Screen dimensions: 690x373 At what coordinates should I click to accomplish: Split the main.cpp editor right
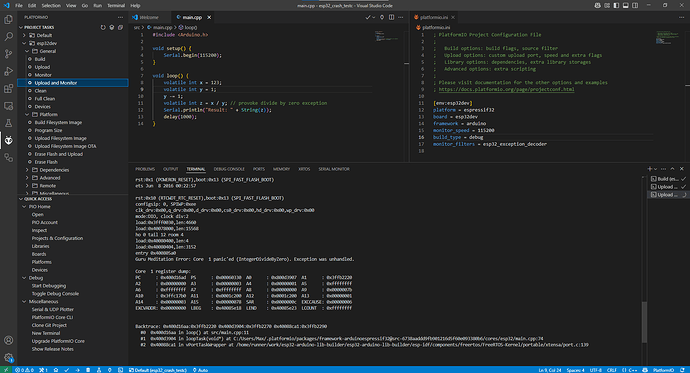(x=391, y=17)
